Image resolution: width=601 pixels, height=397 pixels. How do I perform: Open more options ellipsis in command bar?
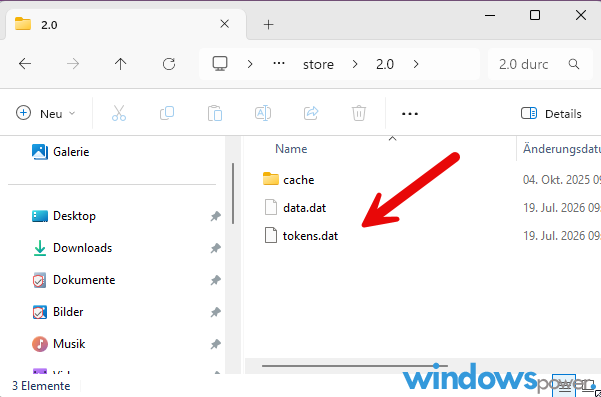pyautogui.click(x=410, y=114)
